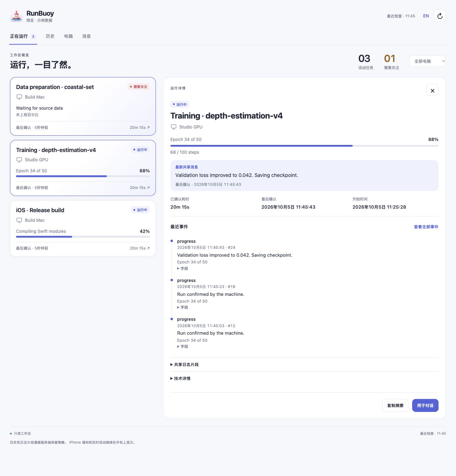
Task: Click the 复制摘要 button
Action: [x=395, y=406]
